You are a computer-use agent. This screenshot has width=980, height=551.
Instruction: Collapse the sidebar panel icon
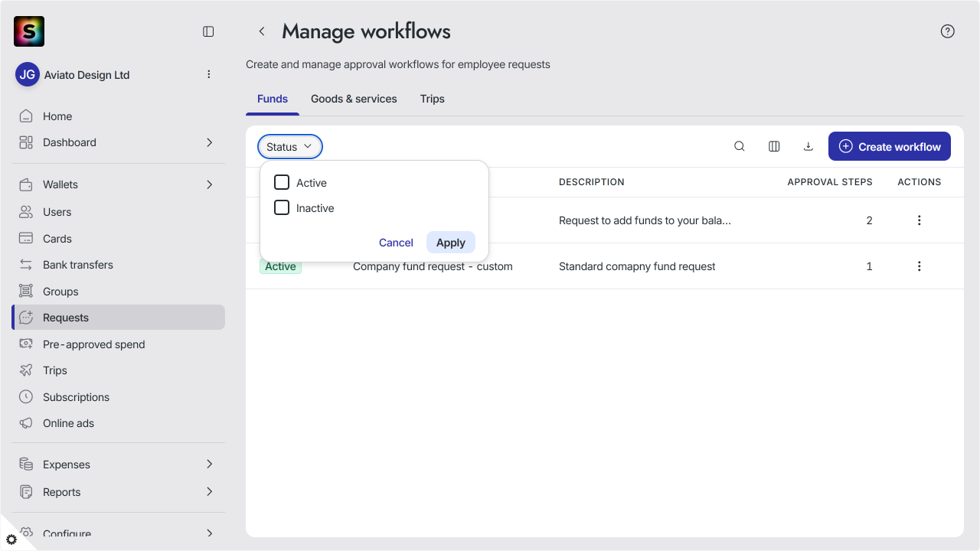(208, 31)
